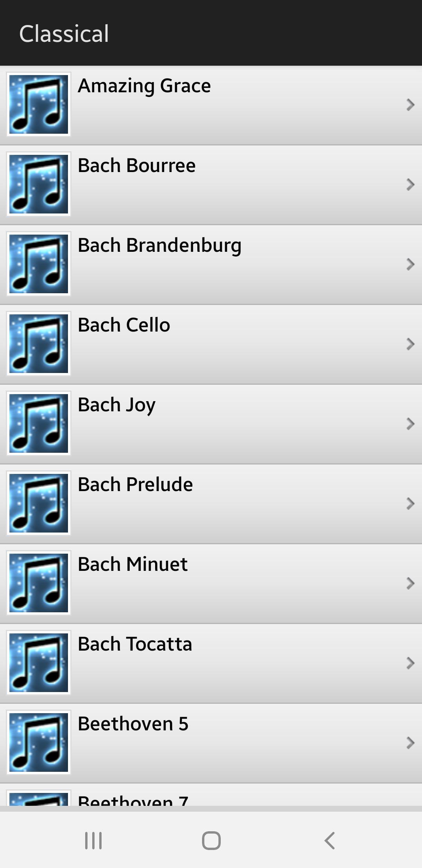Select the Bach Prelude list item
This screenshot has width=422, height=868.
tap(211, 504)
